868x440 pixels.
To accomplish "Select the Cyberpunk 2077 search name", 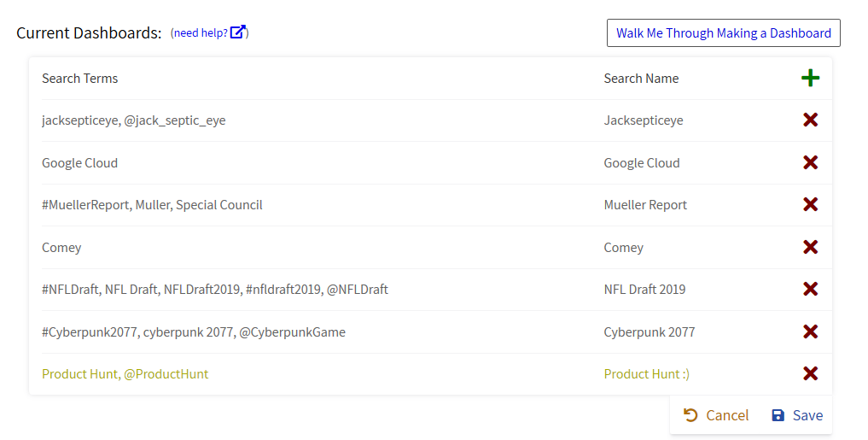I will [649, 332].
